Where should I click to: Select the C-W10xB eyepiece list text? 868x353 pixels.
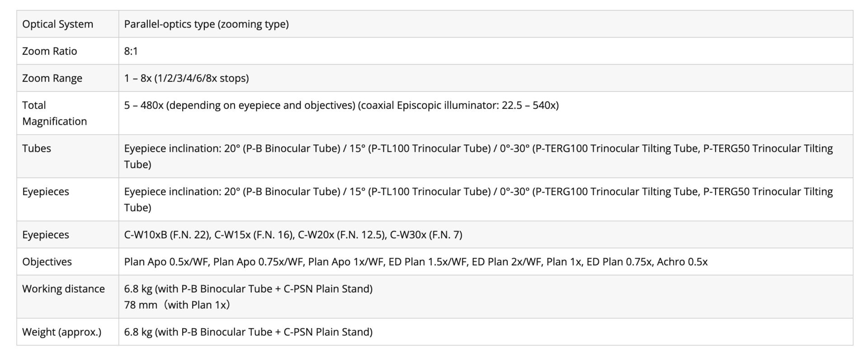(293, 235)
